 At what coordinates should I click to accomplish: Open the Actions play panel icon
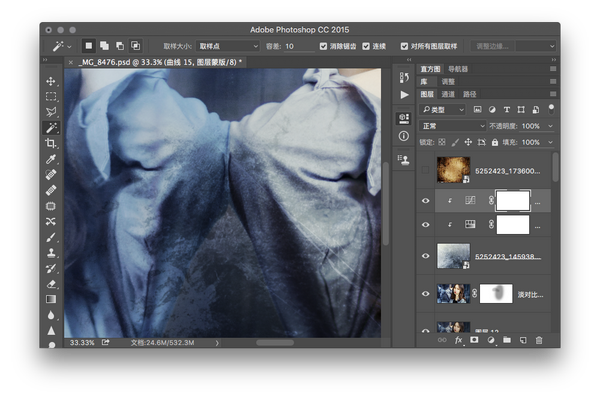pos(404,94)
